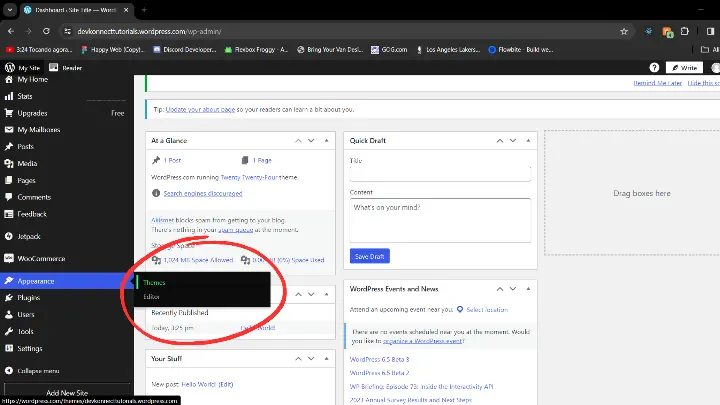Viewport: 720px width, 405px height.
Task: Toggle the WordPress Events and News panel
Action: tap(528, 289)
